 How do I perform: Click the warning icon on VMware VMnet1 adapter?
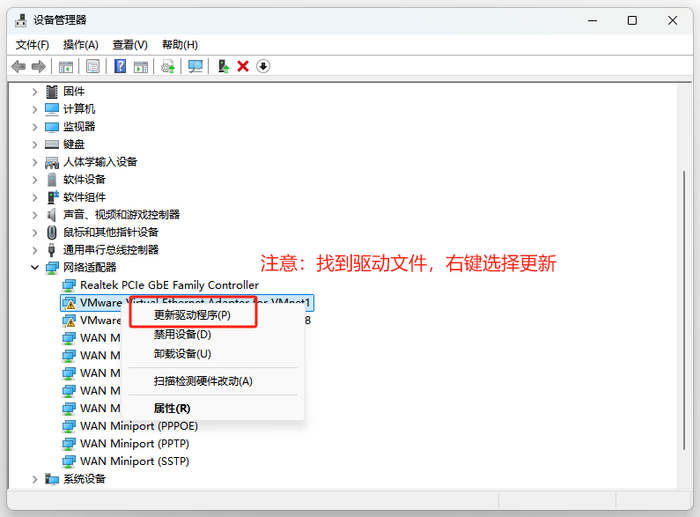click(69, 303)
